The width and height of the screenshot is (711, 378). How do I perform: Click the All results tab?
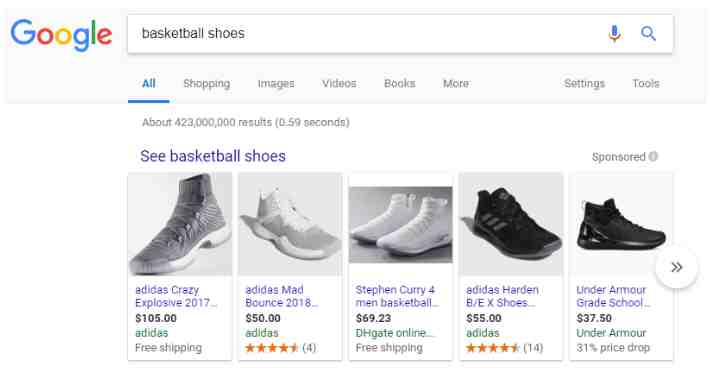[x=149, y=83]
